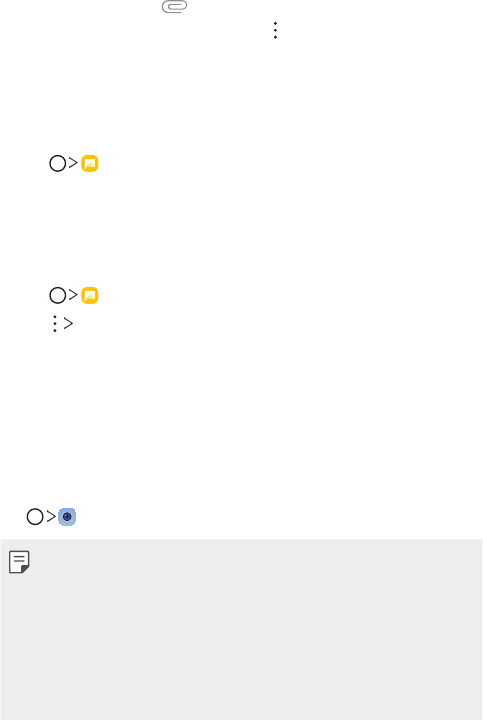
Task: Open the second yellow Gallery app icon
Action: (90, 296)
